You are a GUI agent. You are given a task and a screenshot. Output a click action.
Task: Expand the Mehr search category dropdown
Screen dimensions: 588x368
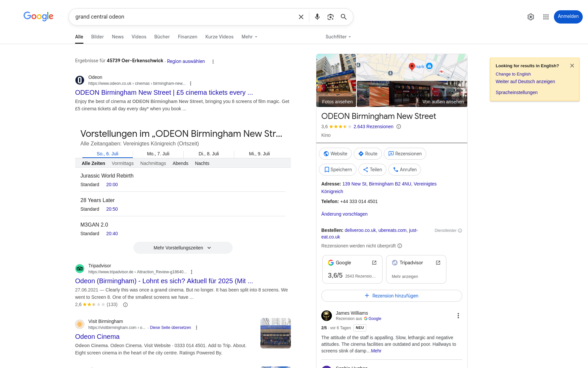pos(249,37)
